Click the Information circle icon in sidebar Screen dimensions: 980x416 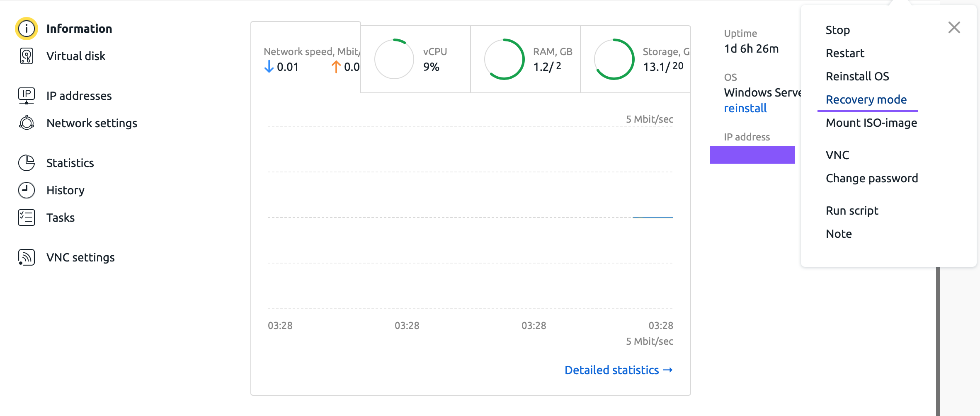[27, 29]
